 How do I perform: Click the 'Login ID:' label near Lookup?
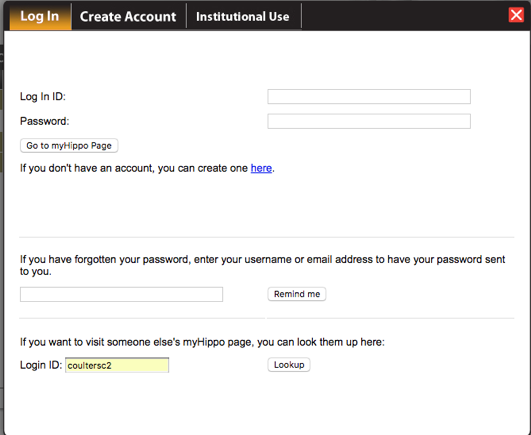click(41, 365)
